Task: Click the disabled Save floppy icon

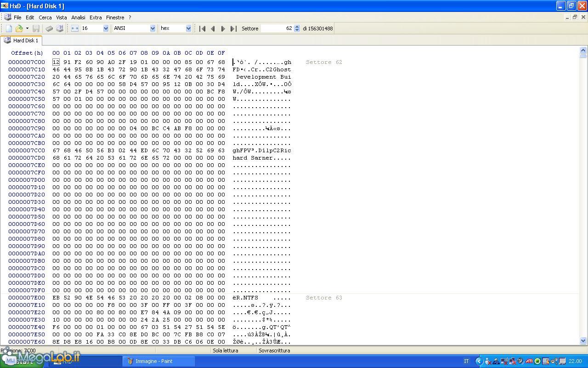Action: 36,29
